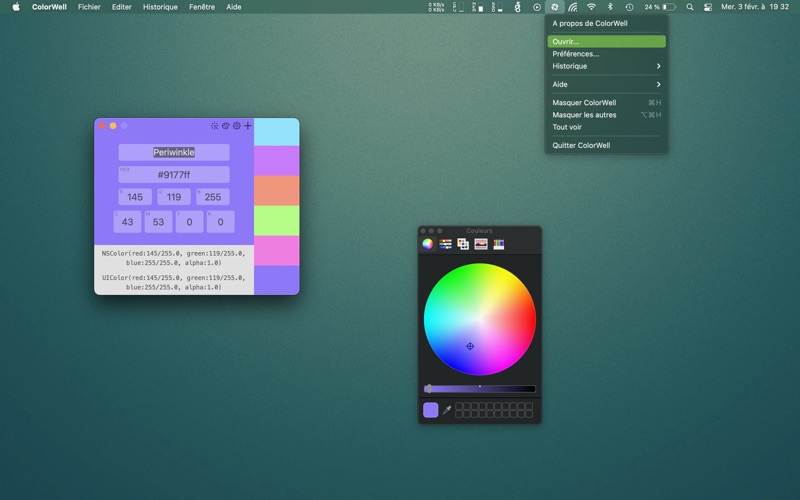Click the play circle menu bar icon

pyautogui.click(x=537, y=7)
